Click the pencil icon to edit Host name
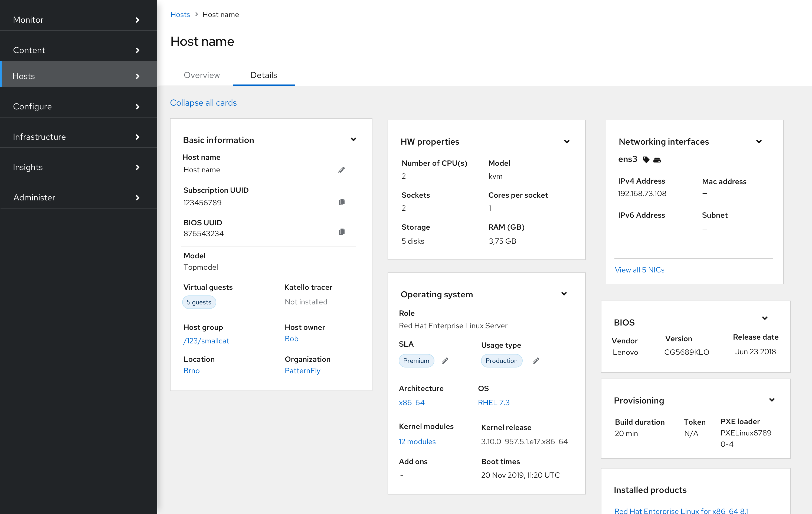The height and width of the screenshot is (514, 812). 341,170
